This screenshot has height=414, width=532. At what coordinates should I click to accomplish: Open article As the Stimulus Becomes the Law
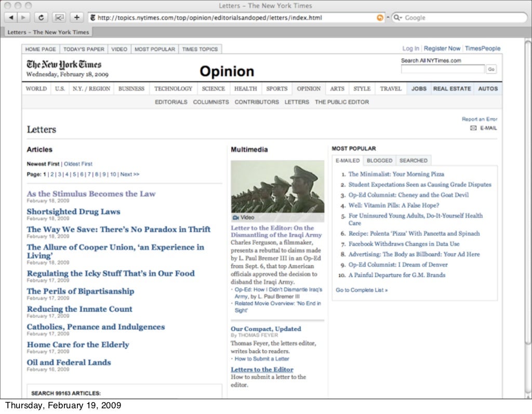click(91, 194)
